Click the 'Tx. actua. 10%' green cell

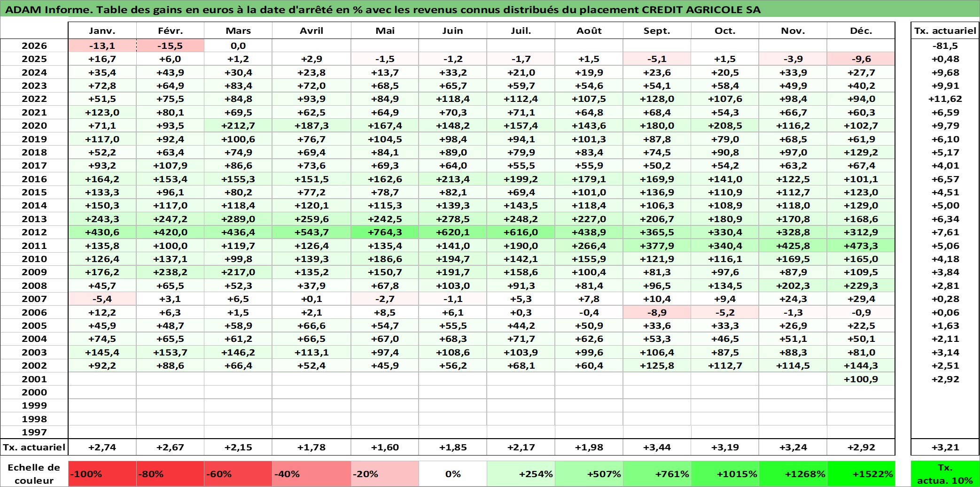[945, 473]
